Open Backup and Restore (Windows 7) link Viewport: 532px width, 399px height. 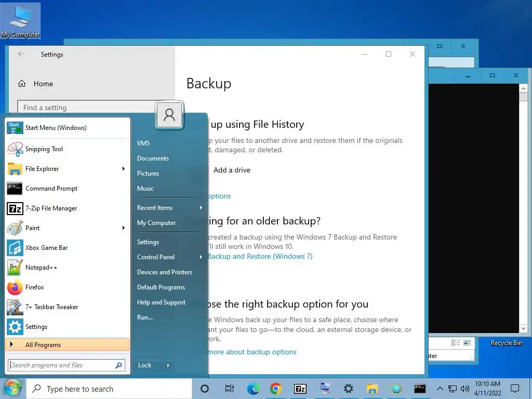click(260, 257)
